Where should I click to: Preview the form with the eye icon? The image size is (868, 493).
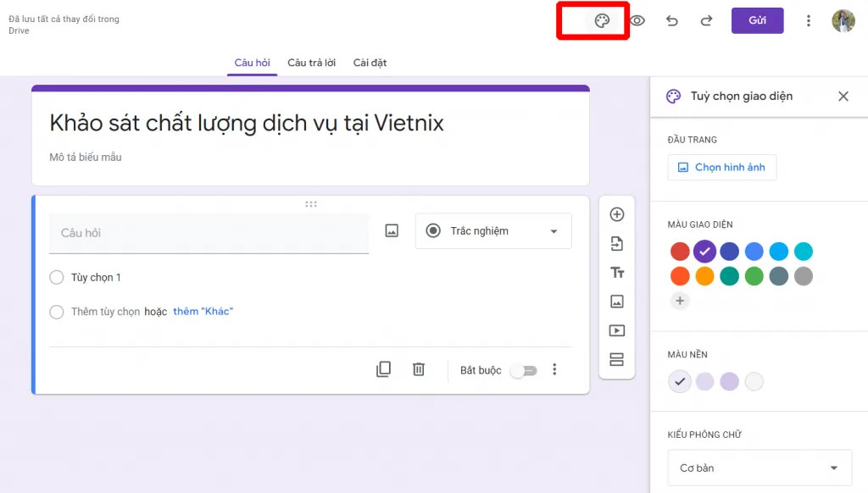(637, 20)
